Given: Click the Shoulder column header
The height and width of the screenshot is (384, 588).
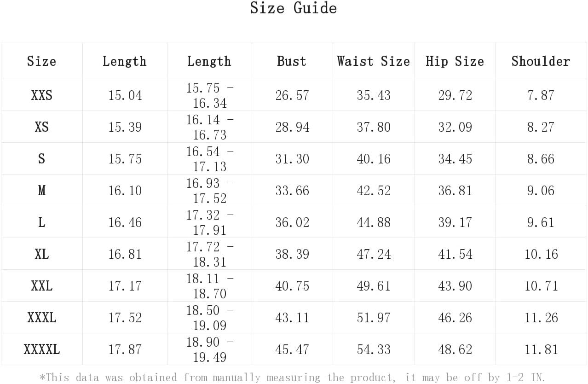Looking at the screenshot, I should coord(541,61).
